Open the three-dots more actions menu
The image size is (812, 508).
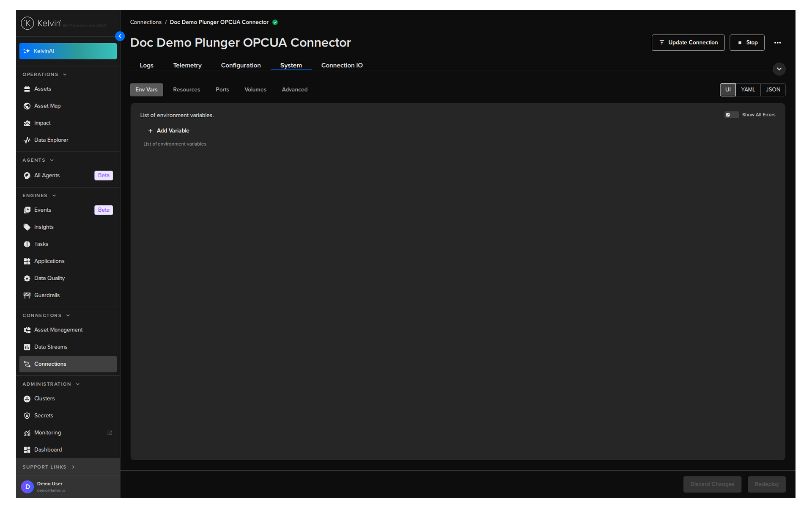pos(777,43)
